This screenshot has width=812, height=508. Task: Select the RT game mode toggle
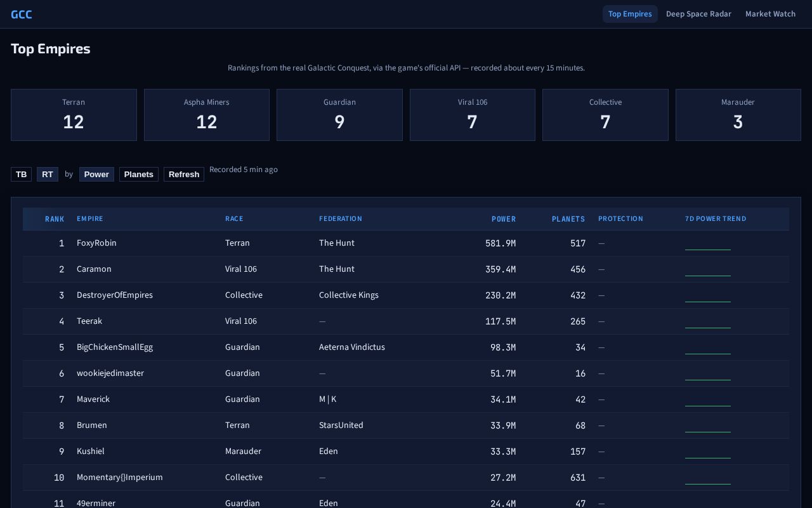(48, 174)
